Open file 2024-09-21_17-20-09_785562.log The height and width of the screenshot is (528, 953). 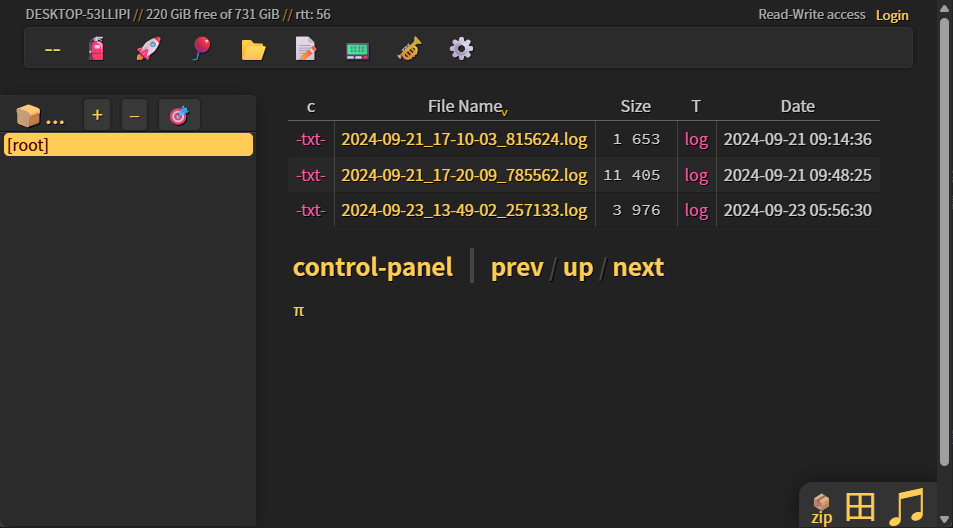click(464, 176)
